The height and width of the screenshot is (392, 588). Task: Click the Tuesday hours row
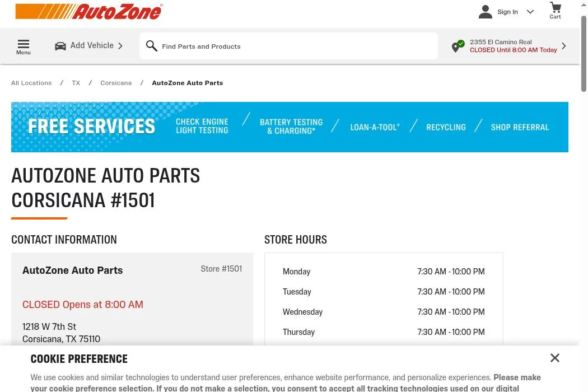coord(384,291)
